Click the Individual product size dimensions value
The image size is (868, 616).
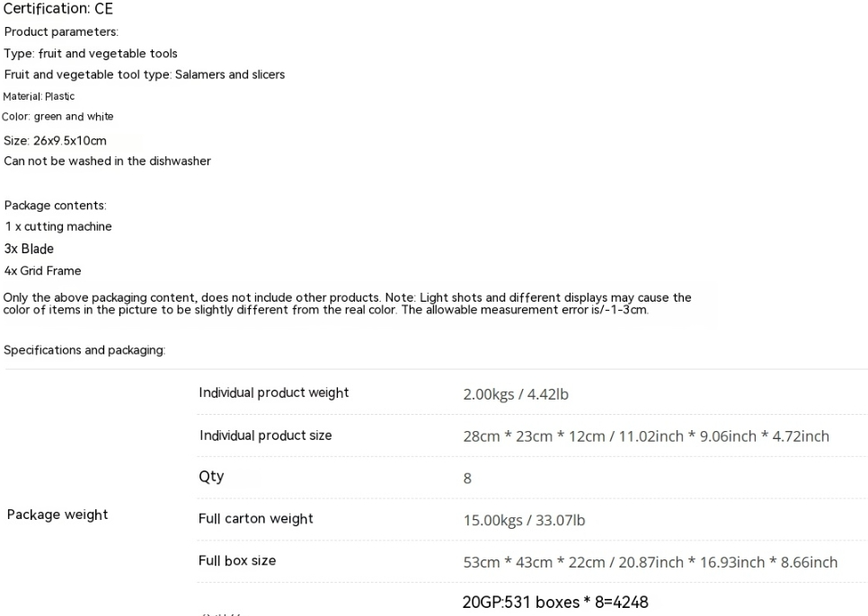(x=646, y=436)
